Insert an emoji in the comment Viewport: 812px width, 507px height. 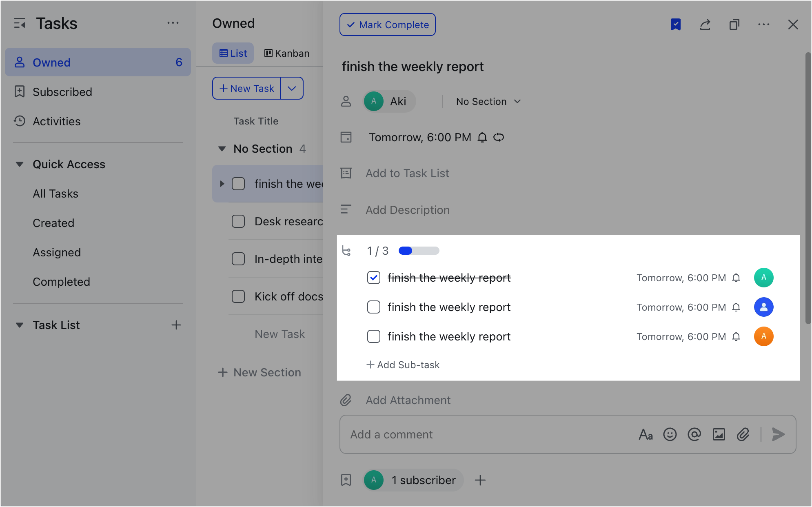click(x=670, y=434)
